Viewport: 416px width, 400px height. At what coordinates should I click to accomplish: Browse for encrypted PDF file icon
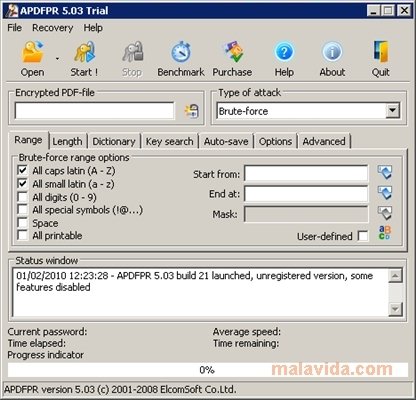pyautogui.click(x=192, y=111)
